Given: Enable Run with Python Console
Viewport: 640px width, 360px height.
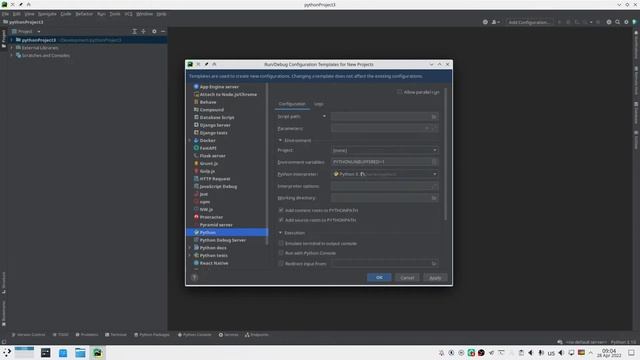Looking at the screenshot, I should pyautogui.click(x=281, y=253).
